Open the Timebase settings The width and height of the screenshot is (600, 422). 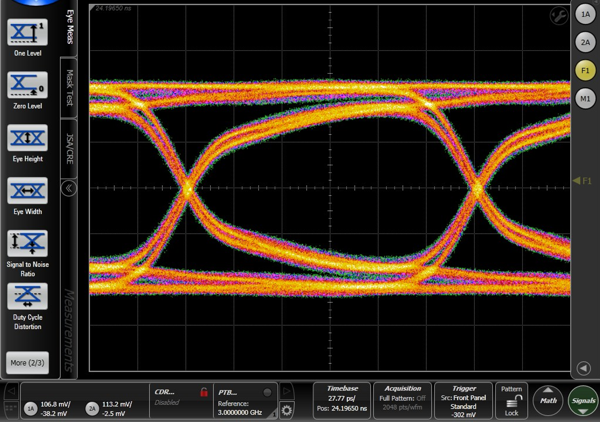(342, 401)
